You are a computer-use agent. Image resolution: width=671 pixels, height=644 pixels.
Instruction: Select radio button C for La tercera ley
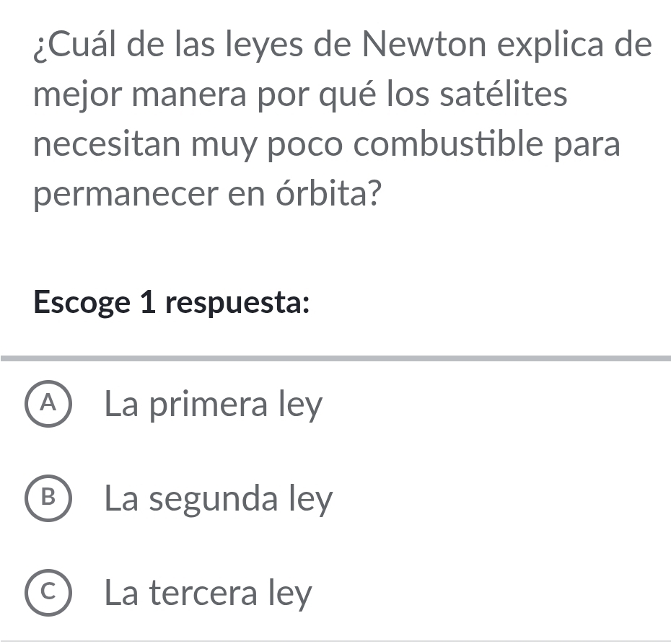point(49,594)
